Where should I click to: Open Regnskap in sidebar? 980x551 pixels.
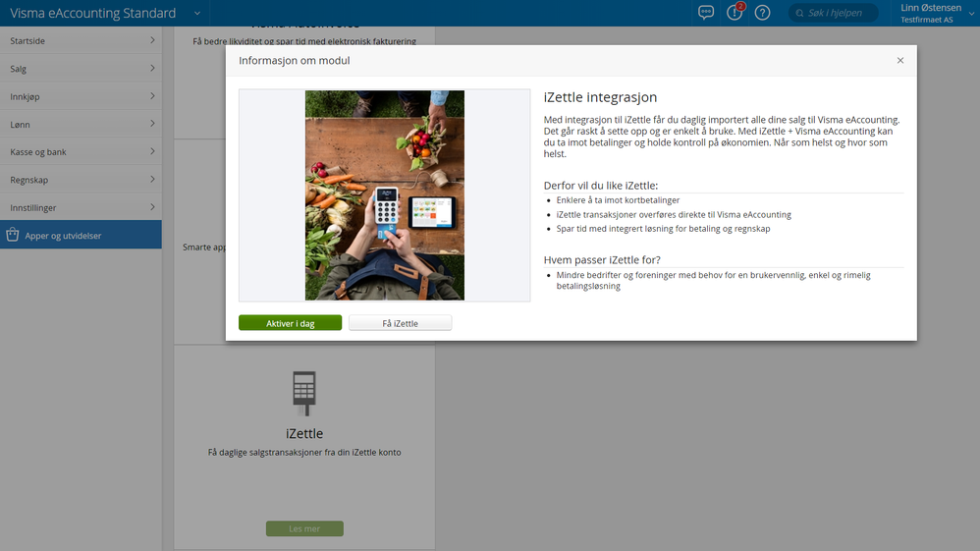pyautogui.click(x=81, y=180)
